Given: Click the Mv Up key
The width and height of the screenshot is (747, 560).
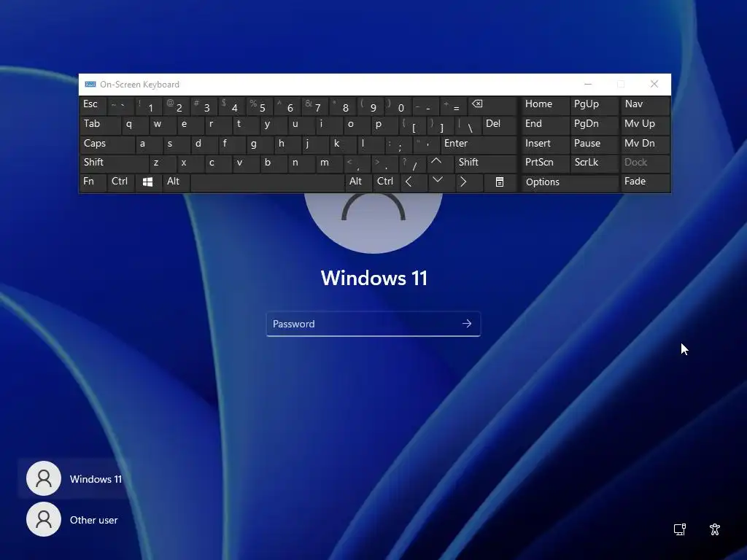Looking at the screenshot, I should point(646,125).
